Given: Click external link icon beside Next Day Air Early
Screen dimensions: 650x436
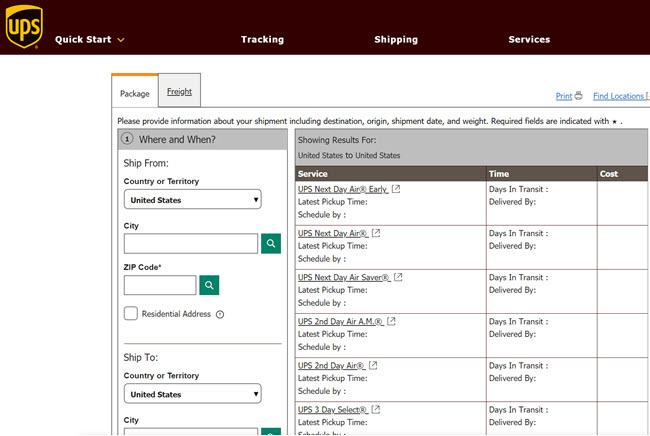Looking at the screenshot, I should point(396,189).
